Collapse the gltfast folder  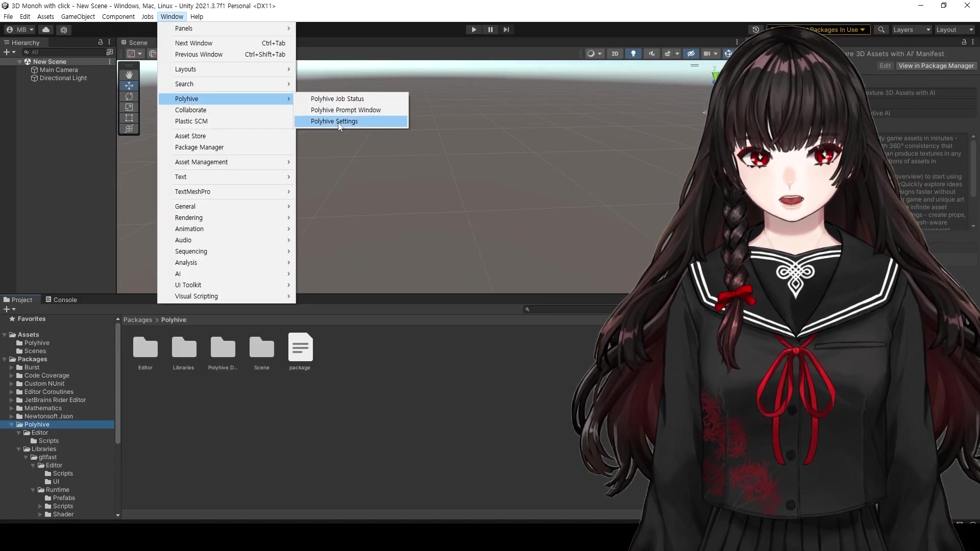click(x=26, y=457)
